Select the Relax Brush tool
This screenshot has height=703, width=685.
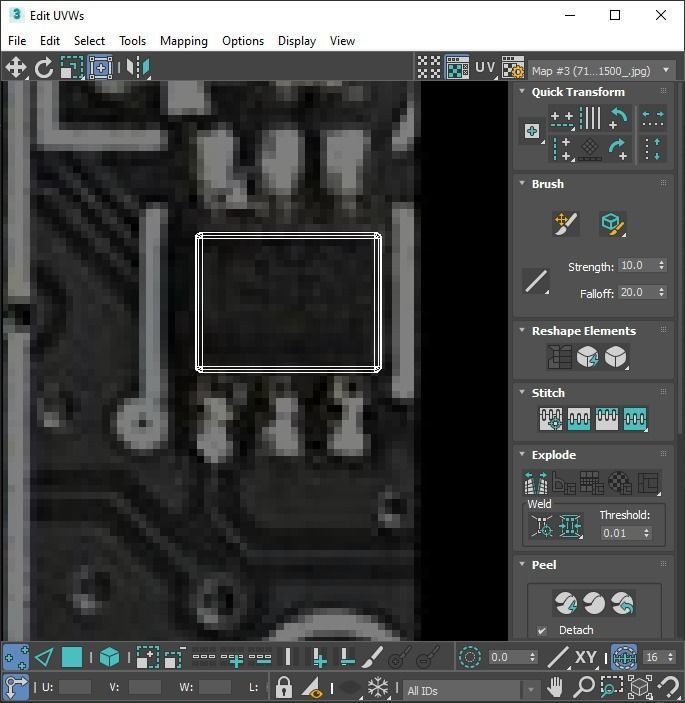(612, 223)
